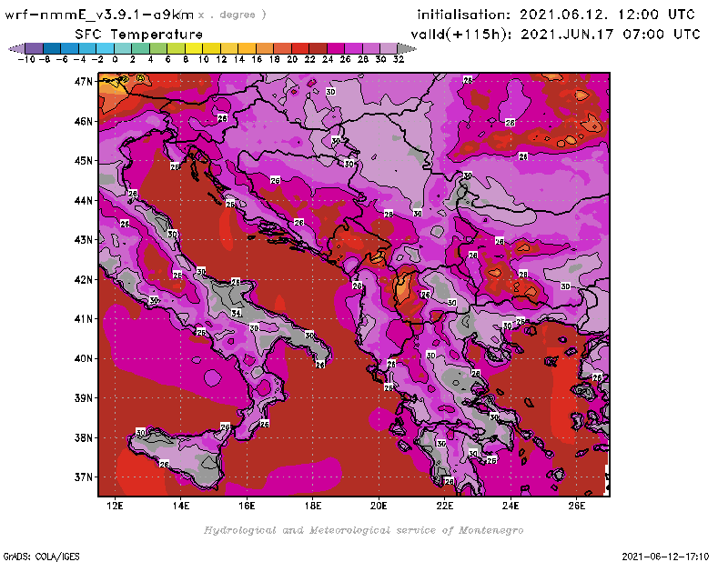
Task: Click the 18E longitude label
Action: pos(312,506)
